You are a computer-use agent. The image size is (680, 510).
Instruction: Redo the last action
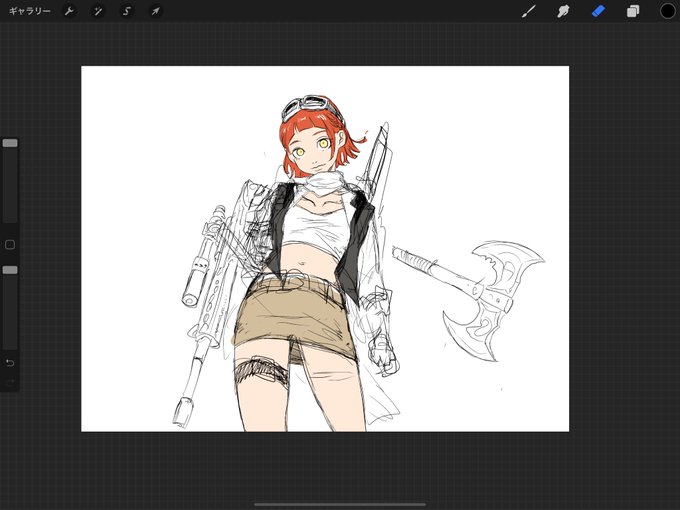pos(10,382)
